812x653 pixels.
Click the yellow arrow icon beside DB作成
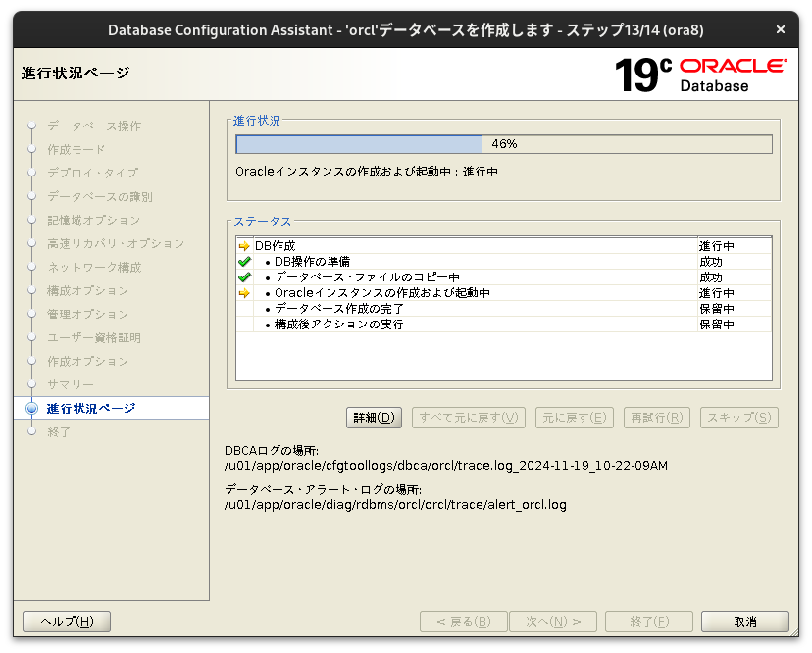point(245,246)
